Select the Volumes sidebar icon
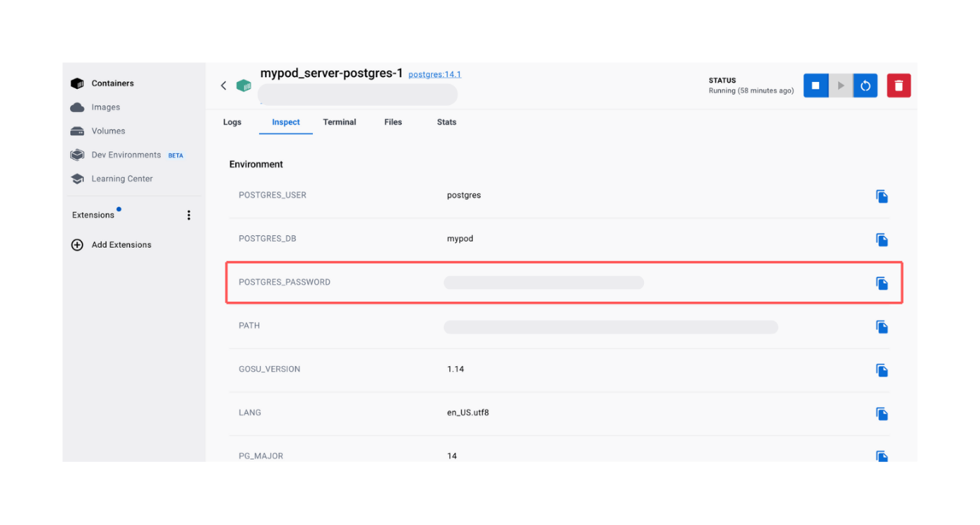Viewport: 980px width, 525px height. pyautogui.click(x=76, y=130)
